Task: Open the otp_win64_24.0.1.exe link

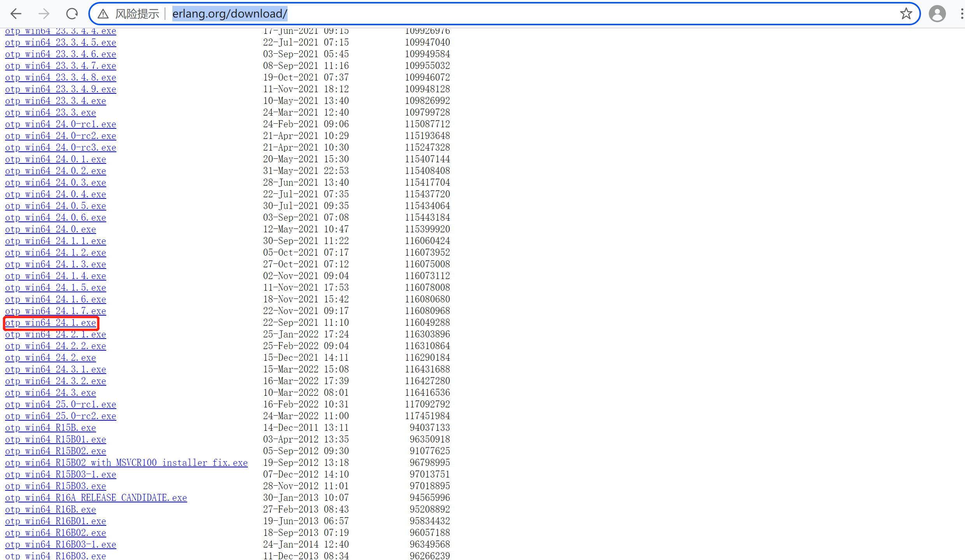Action: tap(56, 159)
